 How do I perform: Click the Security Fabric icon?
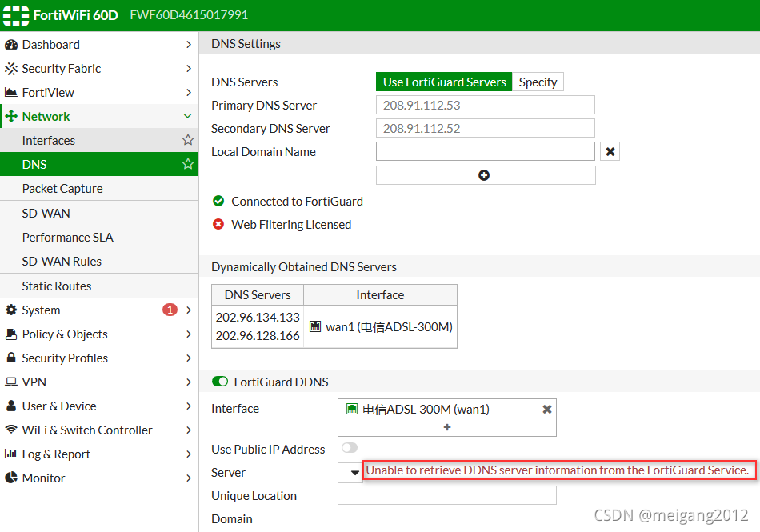pyautogui.click(x=10, y=68)
